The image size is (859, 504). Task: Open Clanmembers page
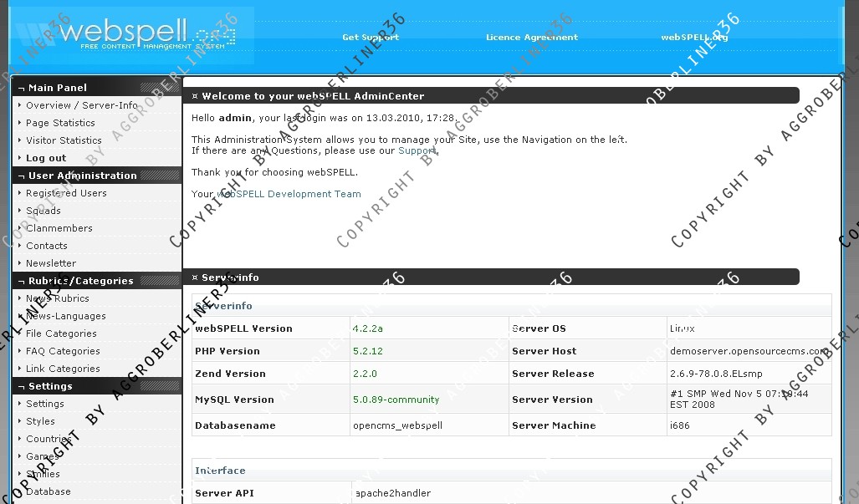(x=59, y=227)
